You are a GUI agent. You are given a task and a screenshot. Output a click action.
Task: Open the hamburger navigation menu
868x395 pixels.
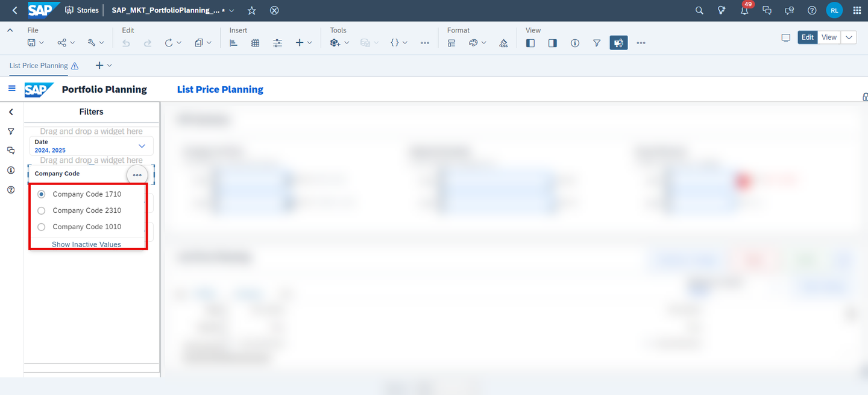pos(11,89)
